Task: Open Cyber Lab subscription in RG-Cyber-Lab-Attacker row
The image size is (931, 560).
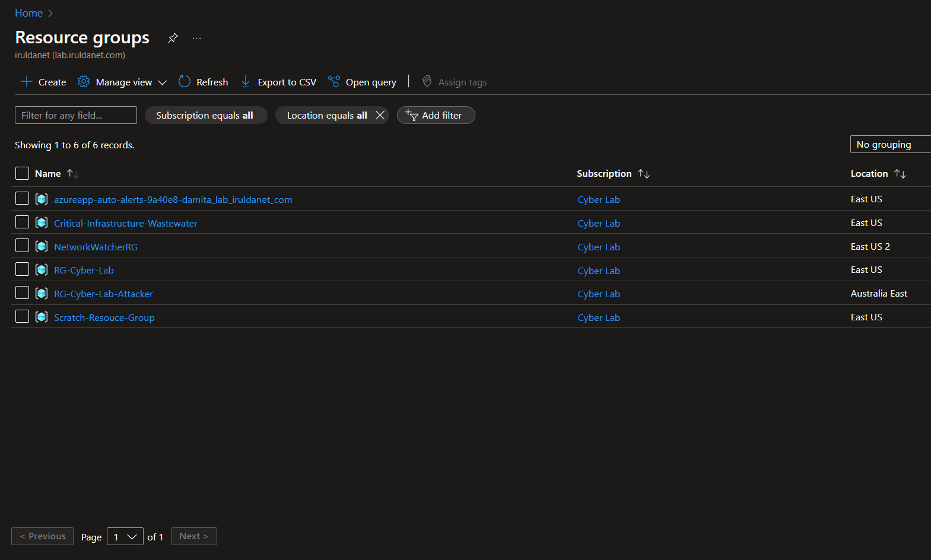Action: (x=599, y=294)
